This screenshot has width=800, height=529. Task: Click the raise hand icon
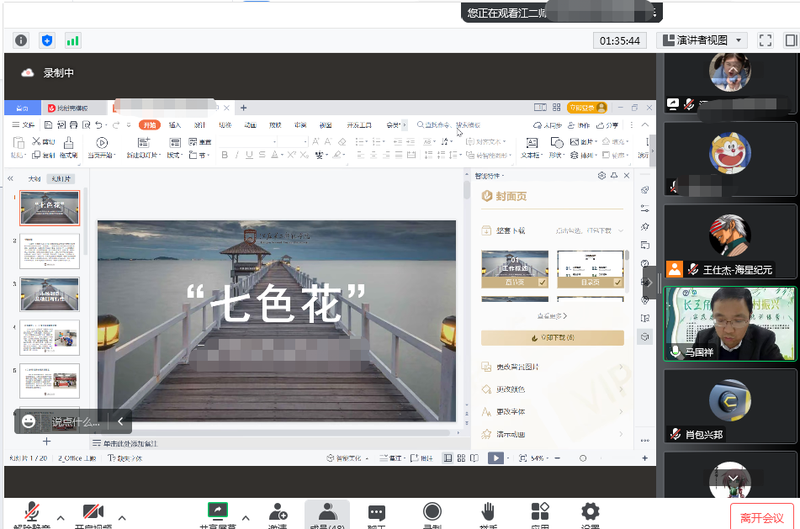[x=488, y=512]
